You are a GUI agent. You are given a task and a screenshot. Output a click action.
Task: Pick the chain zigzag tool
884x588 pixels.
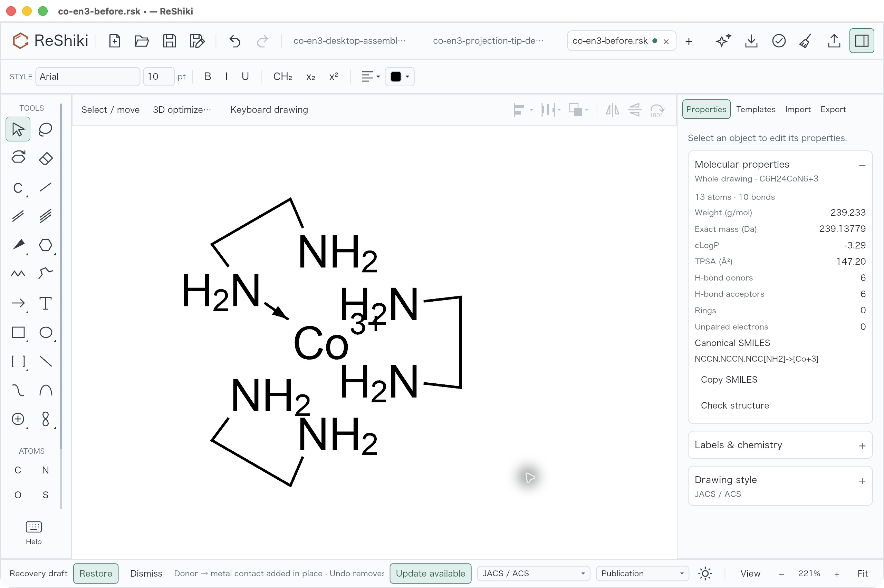click(x=18, y=274)
